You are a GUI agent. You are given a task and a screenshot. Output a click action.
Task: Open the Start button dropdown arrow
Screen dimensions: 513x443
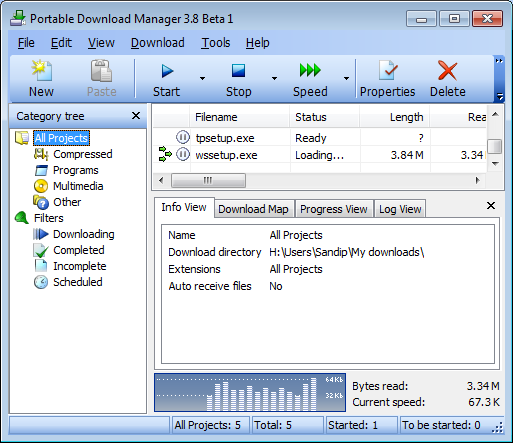tap(202, 78)
